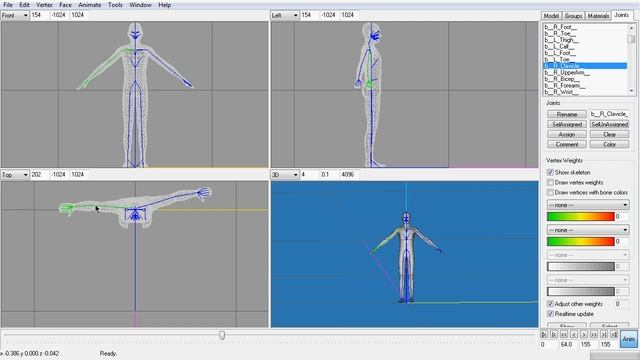Open the Animate menu
The image size is (640, 360).
tap(89, 5)
